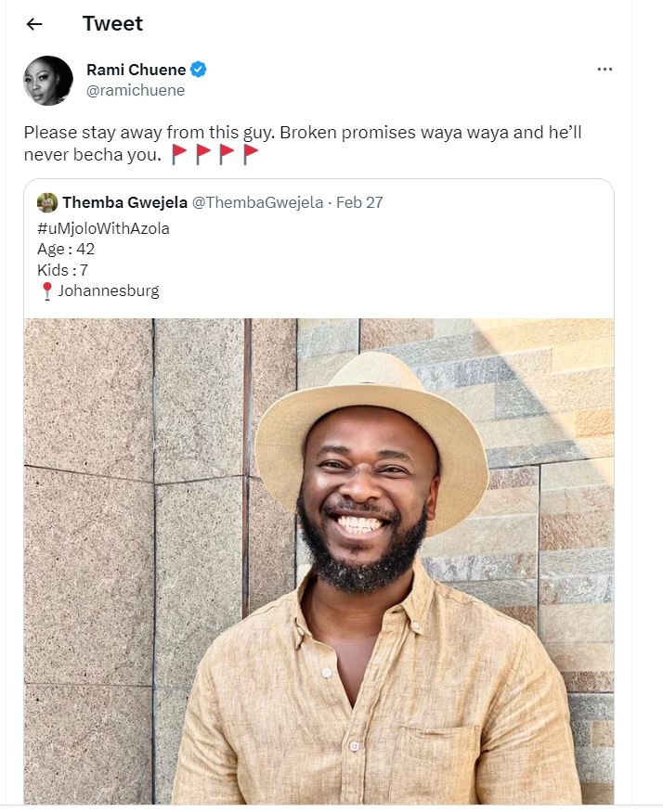Screen dimensions: 663x812
Task: Click the red pin location emoji
Action: [46, 291]
